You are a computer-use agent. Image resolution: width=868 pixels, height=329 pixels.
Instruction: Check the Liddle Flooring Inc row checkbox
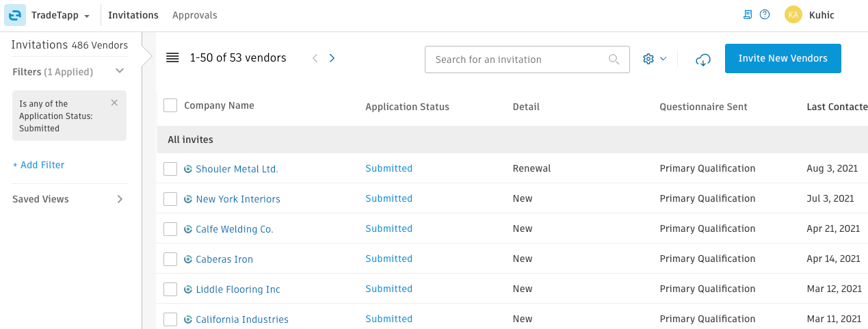click(x=170, y=289)
